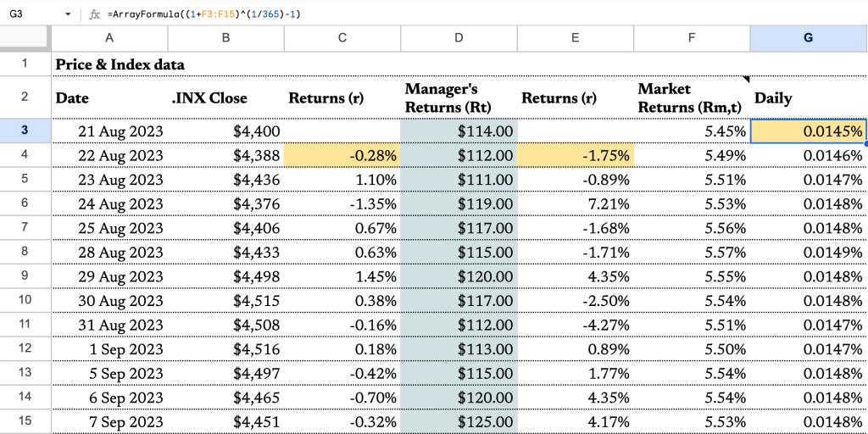Click the 'Price & Index data' title cell
The image size is (868, 434).
coord(120,64)
